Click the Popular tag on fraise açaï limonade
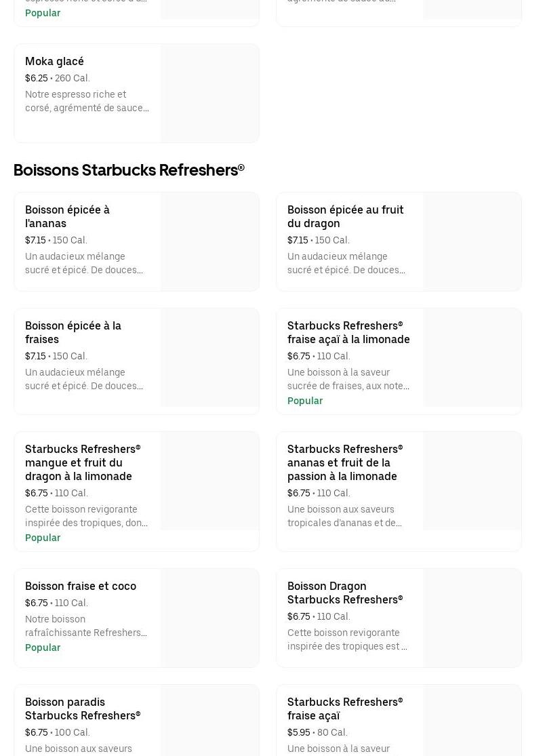545x756 pixels. pos(305,401)
